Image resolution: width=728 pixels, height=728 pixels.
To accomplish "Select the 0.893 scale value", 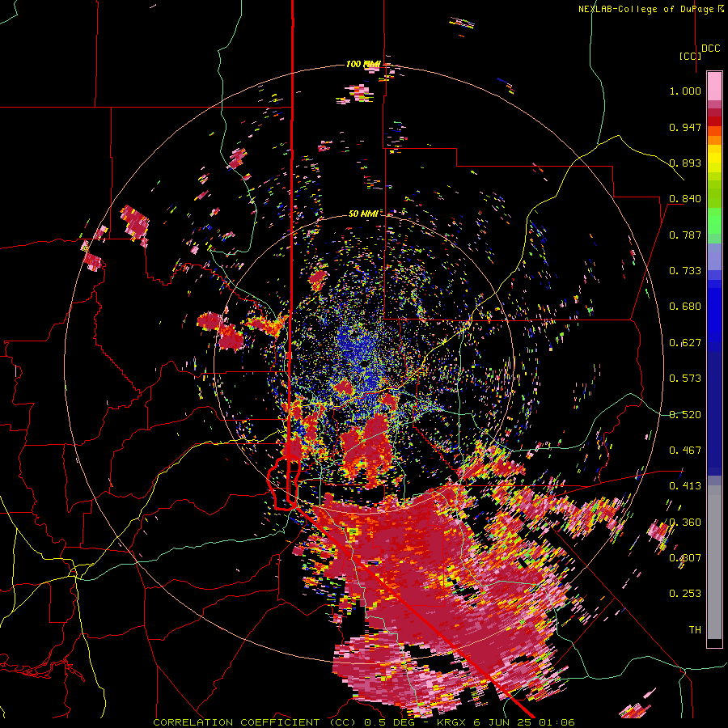I will [x=685, y=163].
